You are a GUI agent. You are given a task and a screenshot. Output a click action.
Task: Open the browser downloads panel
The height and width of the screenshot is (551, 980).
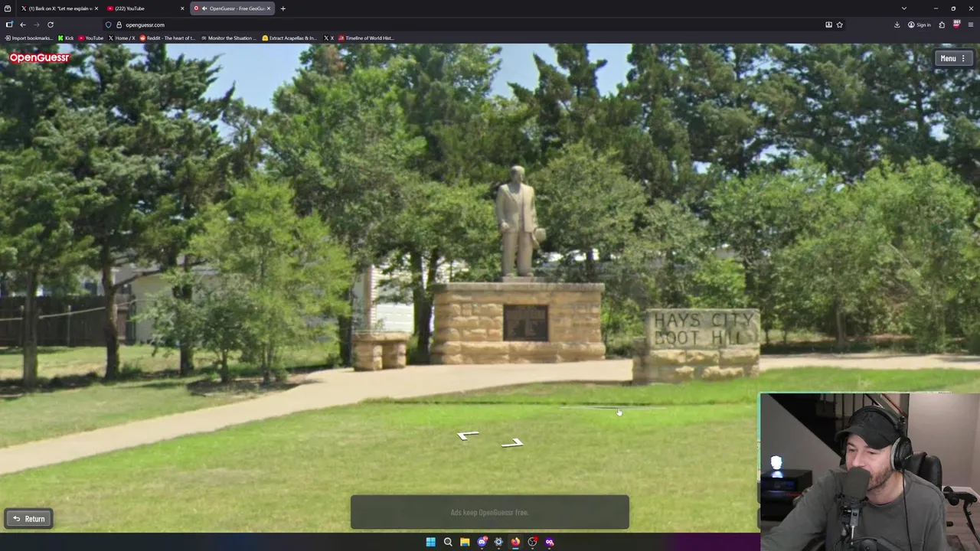(x=897, y=24)
